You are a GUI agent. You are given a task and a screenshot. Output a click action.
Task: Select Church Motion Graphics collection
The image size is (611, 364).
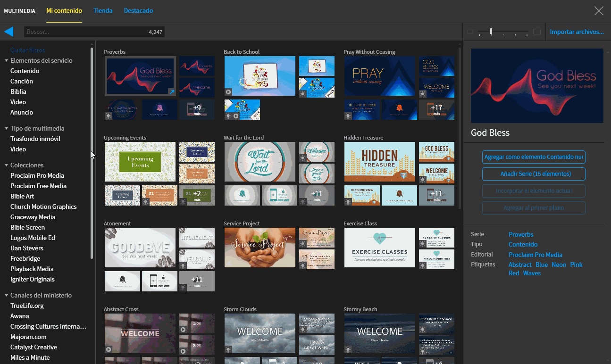pos(43,207)
